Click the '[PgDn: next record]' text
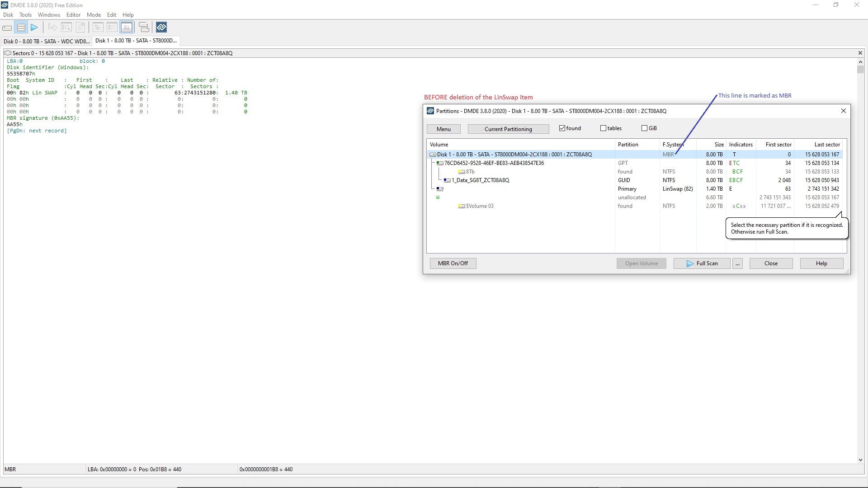The width and height of the screenshot is (868, 488). pos(37,131)
